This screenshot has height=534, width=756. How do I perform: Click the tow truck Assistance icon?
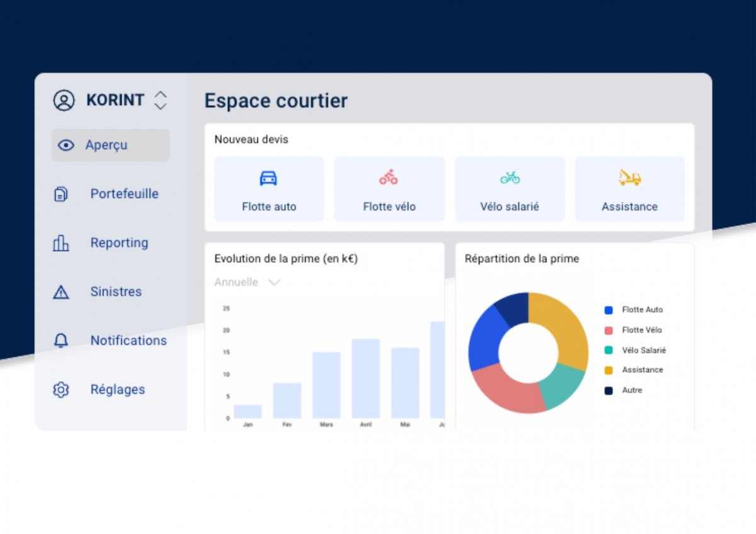click(x=629, y=178)
